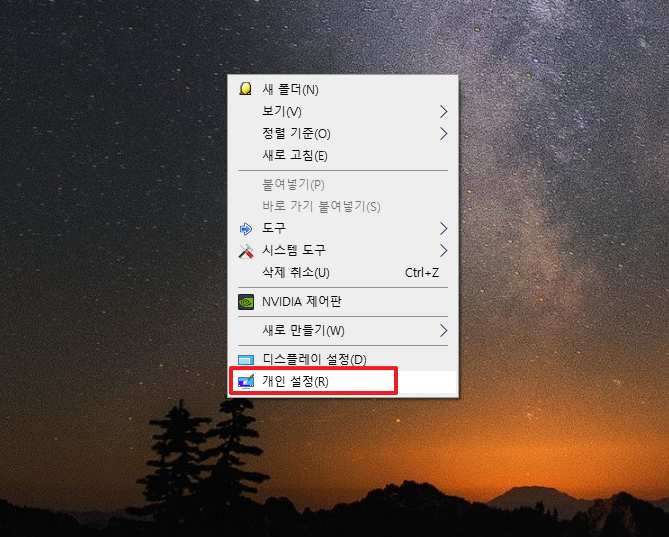
Task: Expand the 정렬 기준(O) submenu arrow
Action: pyautogui.click(x=444, y=134)
